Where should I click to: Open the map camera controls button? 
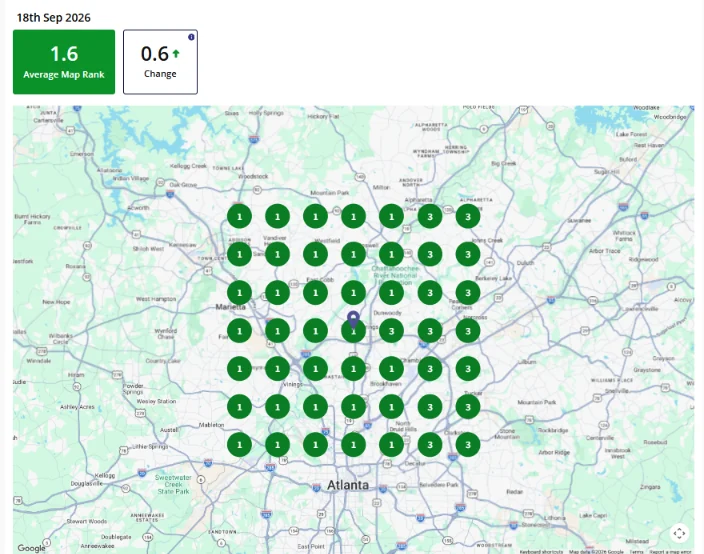679,533
